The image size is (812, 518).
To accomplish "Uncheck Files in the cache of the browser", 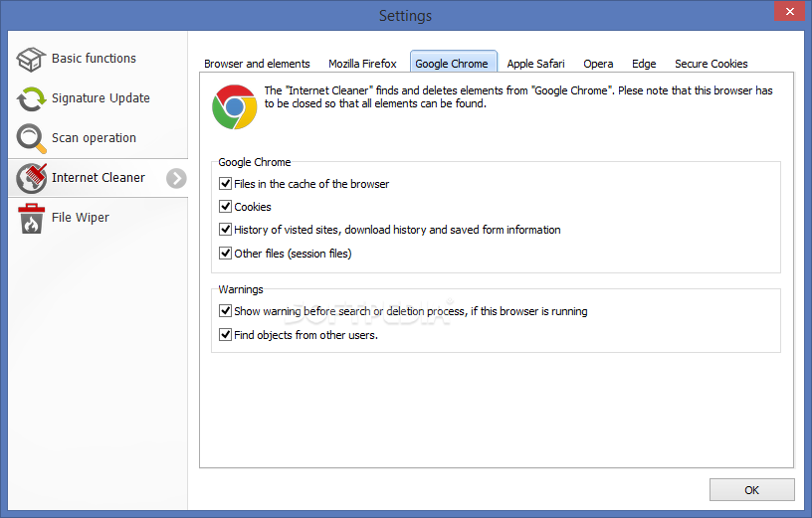I will click(x=225, y=183).
